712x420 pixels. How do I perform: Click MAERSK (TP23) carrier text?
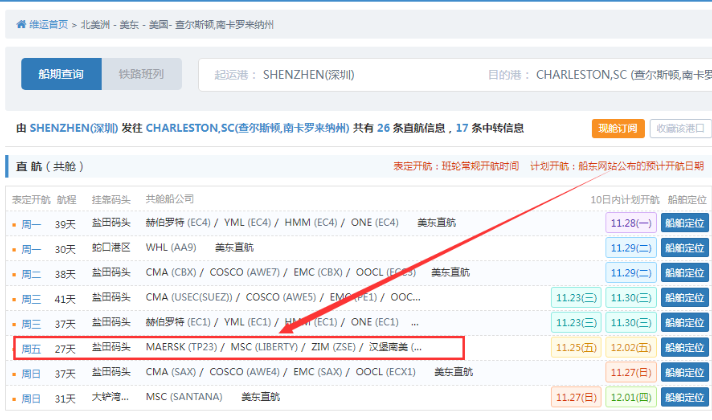181,347
